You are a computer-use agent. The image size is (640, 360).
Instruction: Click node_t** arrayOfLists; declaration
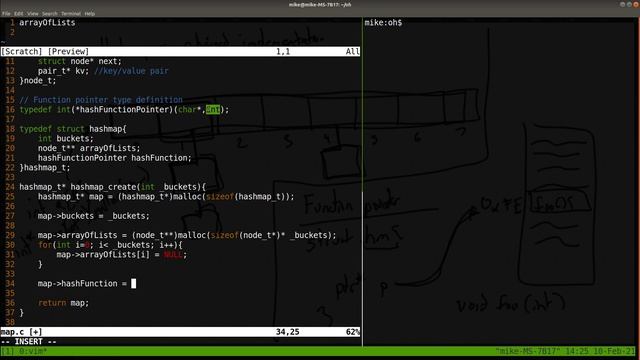(89, 148)
